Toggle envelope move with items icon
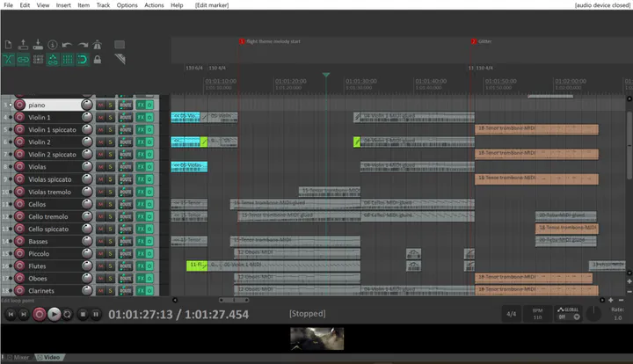The image size is (633, 364). tap(53, 60)
